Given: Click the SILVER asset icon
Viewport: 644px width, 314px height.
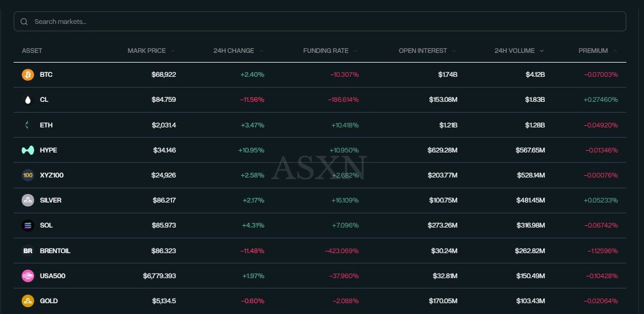Looking at the screenshot, I should coord(28,200).
